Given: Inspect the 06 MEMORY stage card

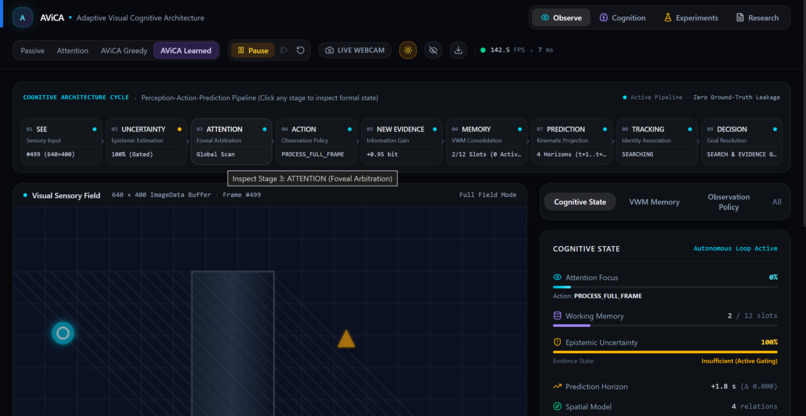Looking at the screenshot, I should click(x=487, y=141).
